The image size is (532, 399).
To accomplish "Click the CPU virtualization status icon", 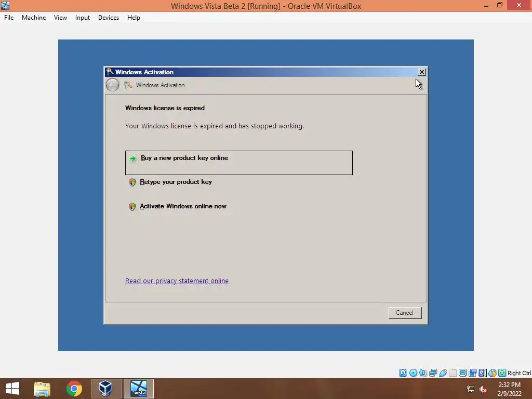I will 483,373.
